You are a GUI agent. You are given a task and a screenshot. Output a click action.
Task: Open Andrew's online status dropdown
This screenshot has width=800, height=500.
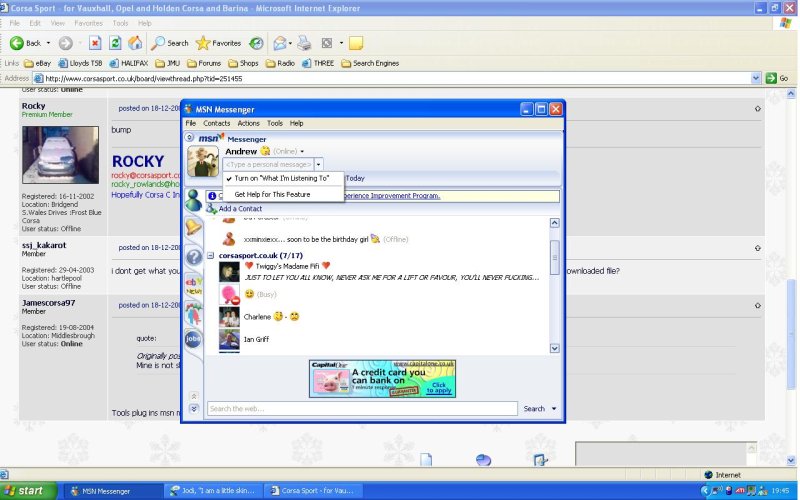(x=302, y=152)
